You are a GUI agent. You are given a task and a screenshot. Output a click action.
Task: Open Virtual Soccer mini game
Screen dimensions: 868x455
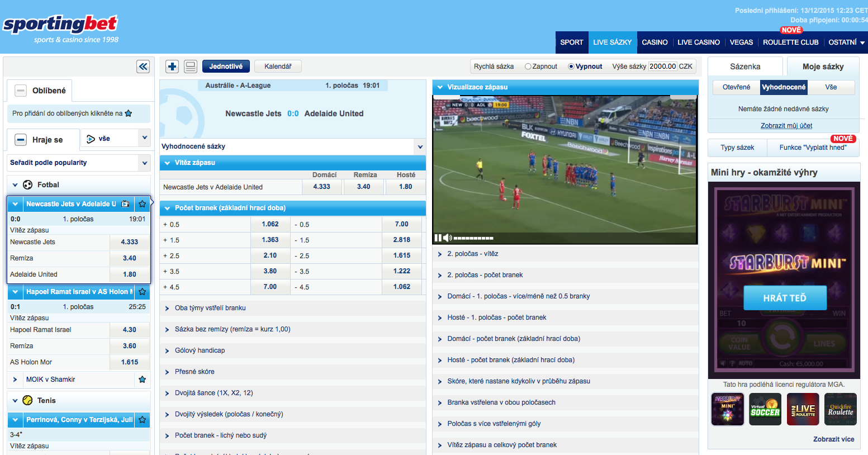pos(765,409)
